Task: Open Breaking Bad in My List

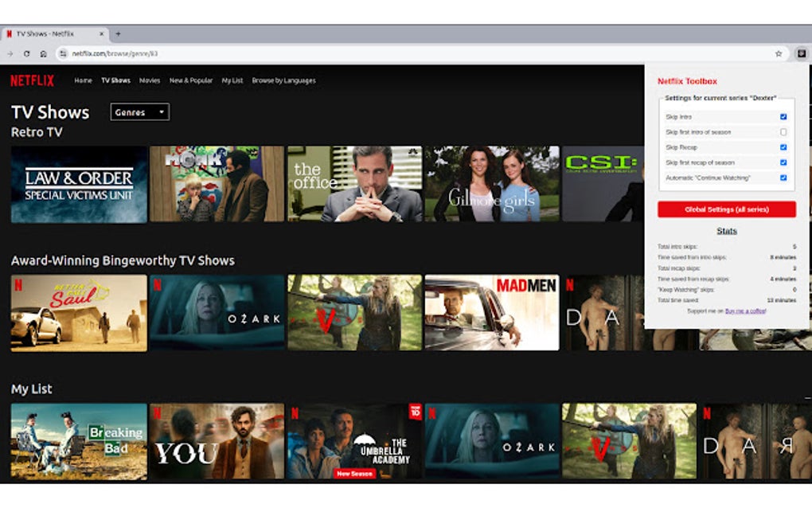Action: coord(79,441)
